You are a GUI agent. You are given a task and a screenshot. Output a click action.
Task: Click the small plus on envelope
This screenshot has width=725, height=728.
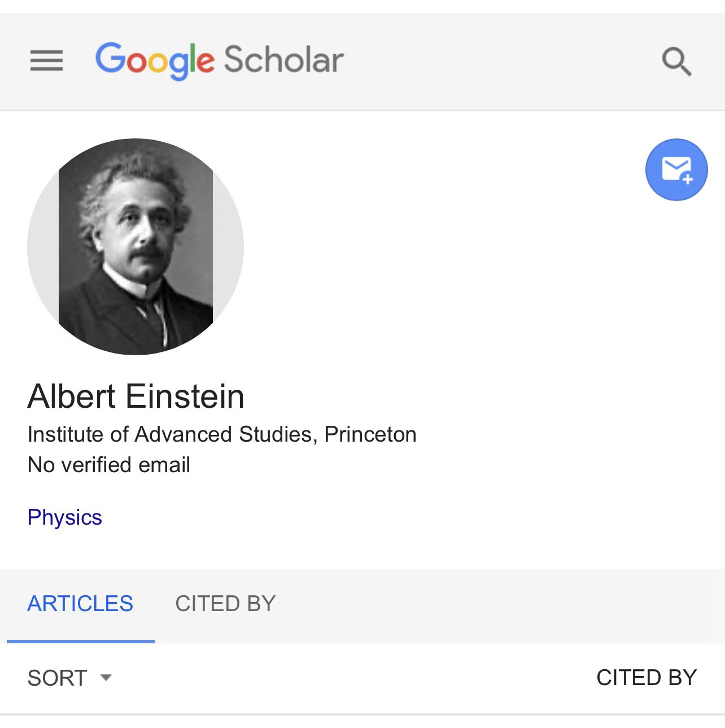(x=688, y=180)
